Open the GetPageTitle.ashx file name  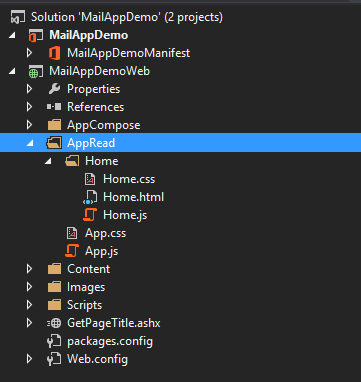pos(114,323)
